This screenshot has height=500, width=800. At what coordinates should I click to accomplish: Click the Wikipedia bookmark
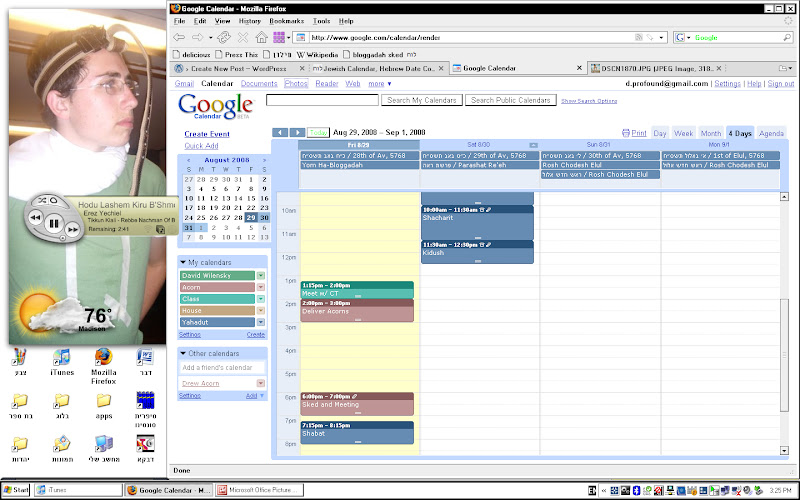pos(317,55)
